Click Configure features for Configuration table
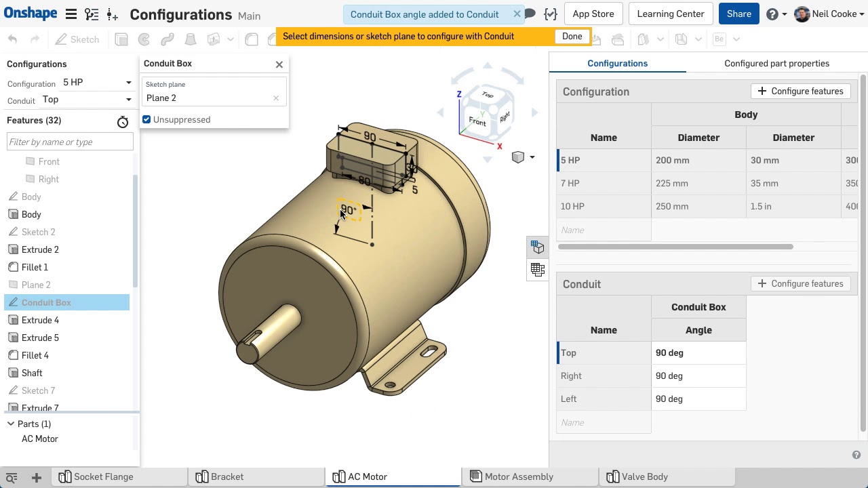 pyautogui.click(x=800, y=91)
